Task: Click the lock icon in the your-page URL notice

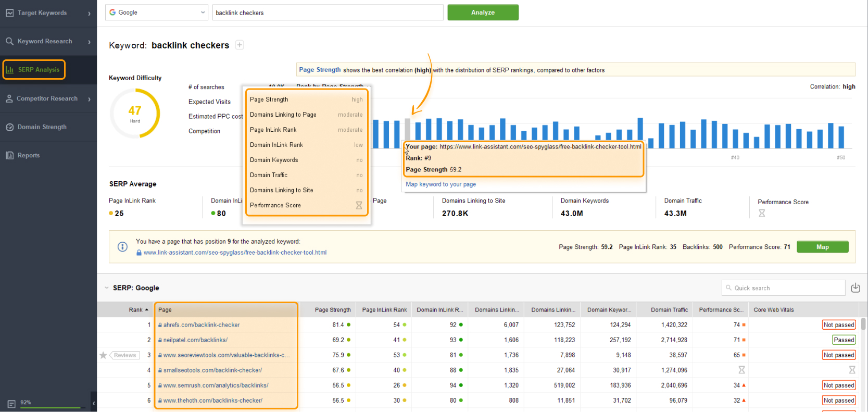Action: coord(139,253)
